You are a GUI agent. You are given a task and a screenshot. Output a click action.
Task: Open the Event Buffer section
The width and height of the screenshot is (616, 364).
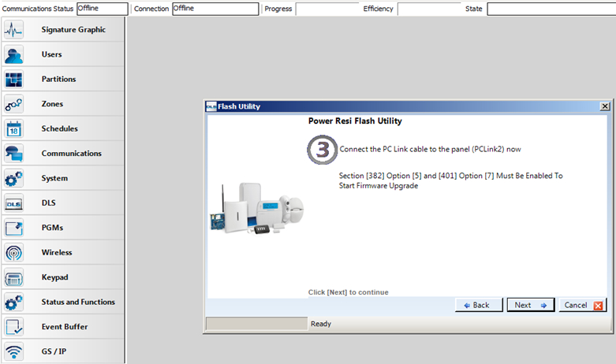pyautogui.click(x=65, y=327)
